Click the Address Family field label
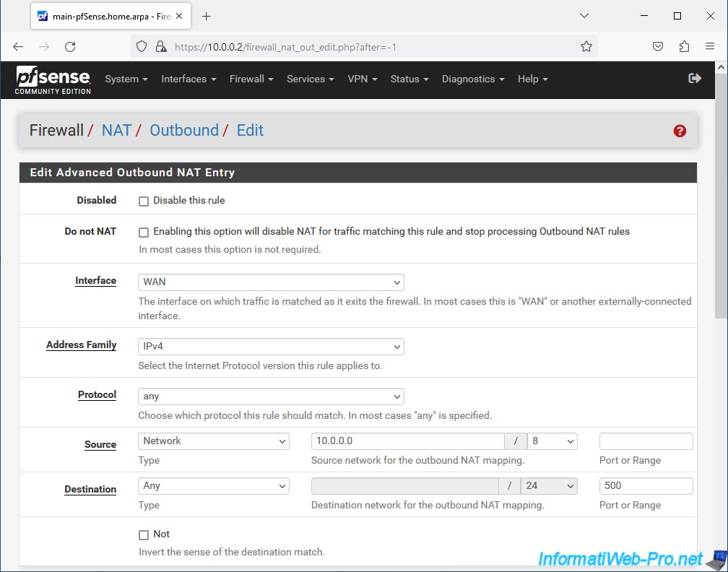 click(81, 344)
